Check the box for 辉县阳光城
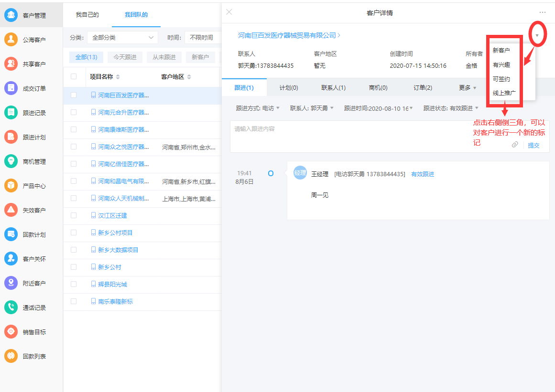 point(74,284)
